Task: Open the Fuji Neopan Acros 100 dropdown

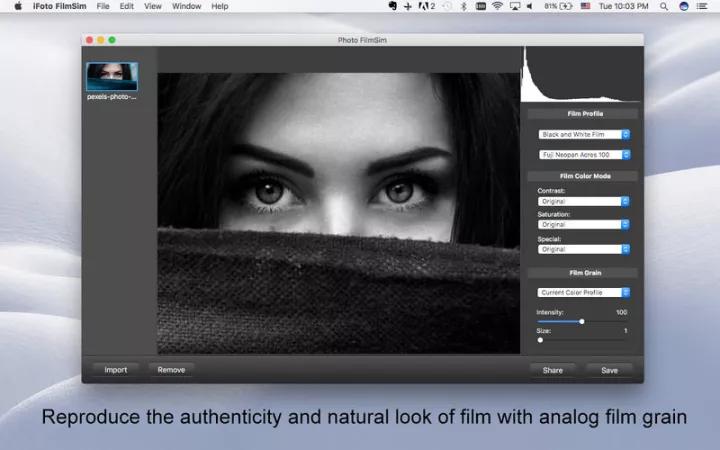Action: point(584,155)
